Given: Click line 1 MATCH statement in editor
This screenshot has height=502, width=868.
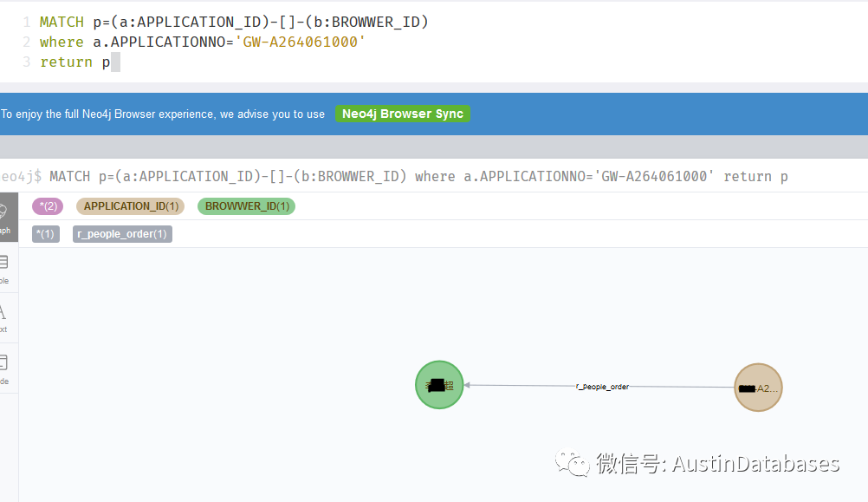Looking at the screenshot, I should (x=234, y=22).
